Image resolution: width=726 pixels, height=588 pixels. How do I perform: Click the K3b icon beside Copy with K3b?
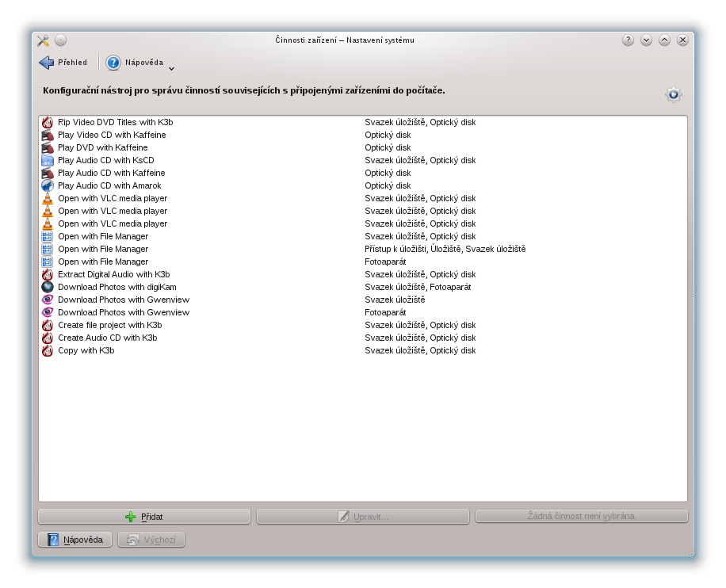(48, 350)
